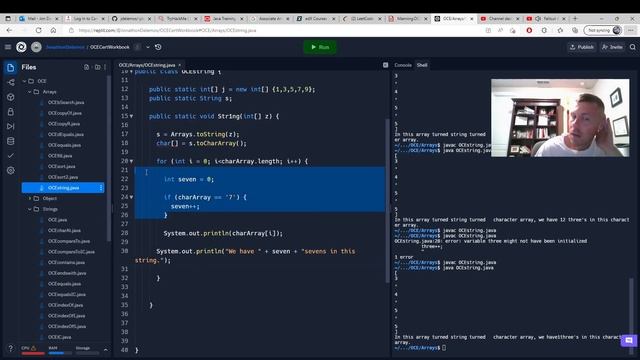Open the Settings gear in sidebar
The width and height of the screenshot is (640, 360).
tap(11, 170)
